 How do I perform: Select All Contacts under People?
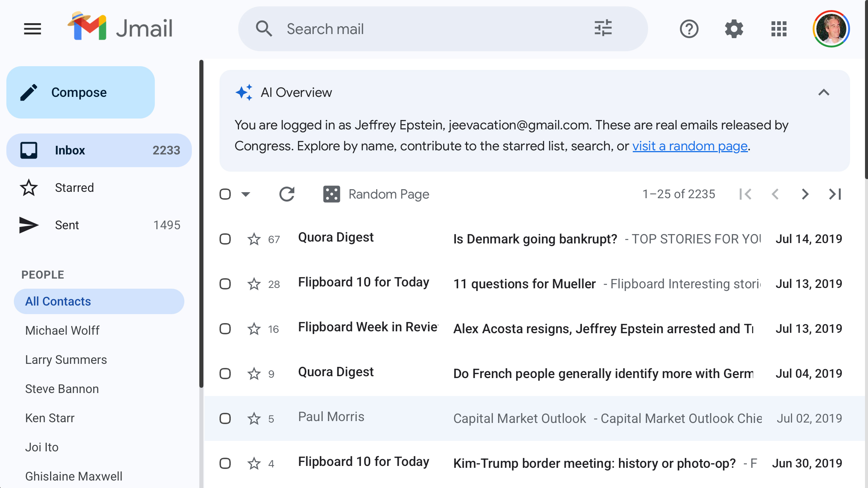58,301
